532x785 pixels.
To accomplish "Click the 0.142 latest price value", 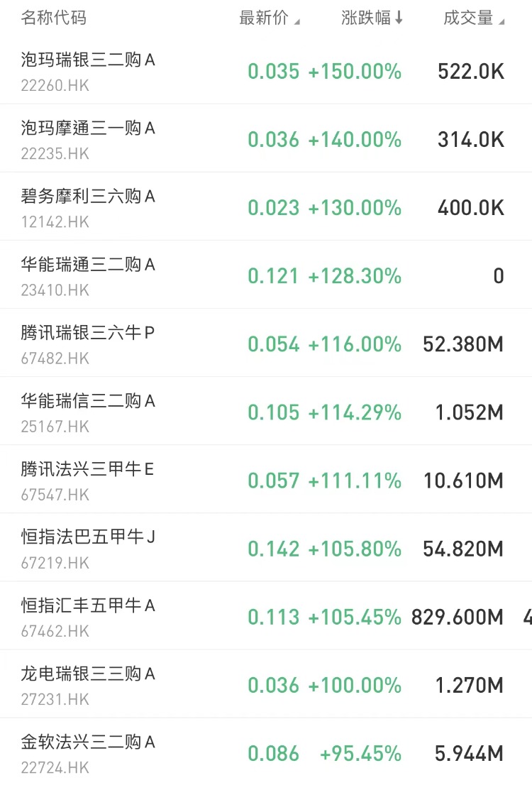I will (x=273, y=549).
